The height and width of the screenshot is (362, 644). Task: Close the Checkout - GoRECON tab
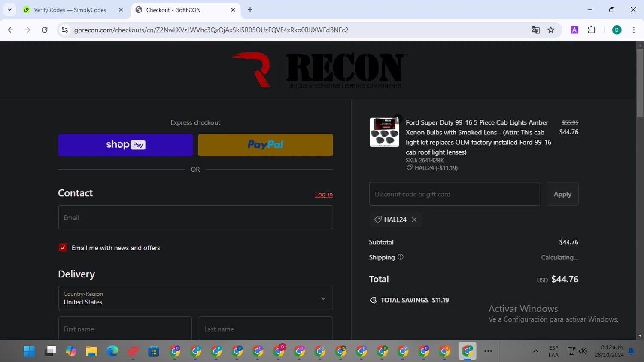click(x=233, y=10)
